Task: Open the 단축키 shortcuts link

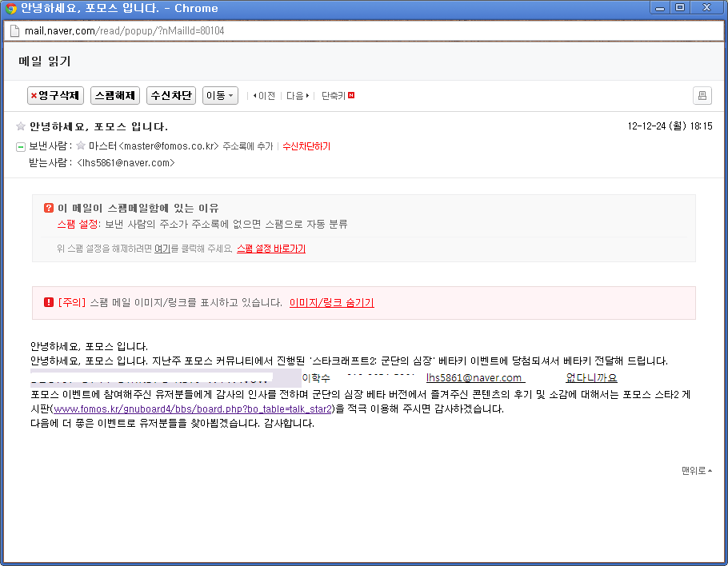Action: (x=337, y=96)
